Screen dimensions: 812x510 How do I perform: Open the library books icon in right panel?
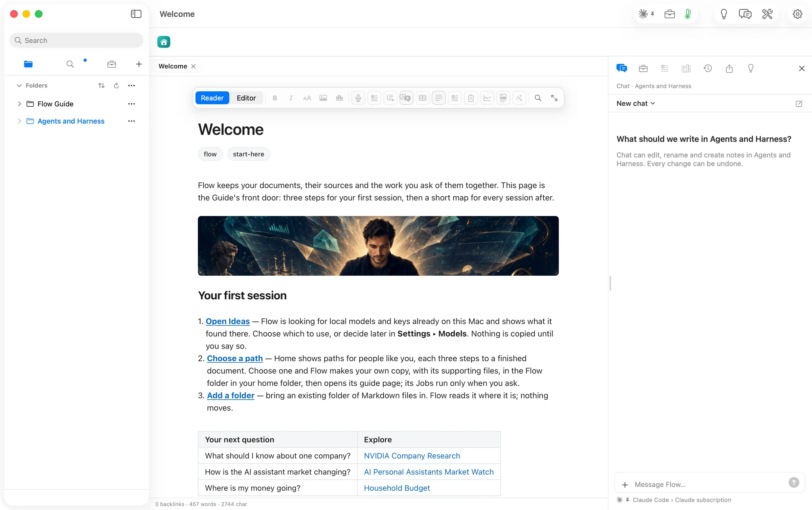(x=686, y=68)
